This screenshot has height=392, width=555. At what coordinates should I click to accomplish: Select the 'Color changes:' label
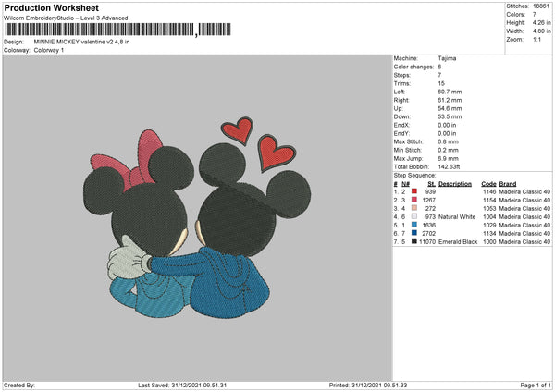[x=413, y=67]
